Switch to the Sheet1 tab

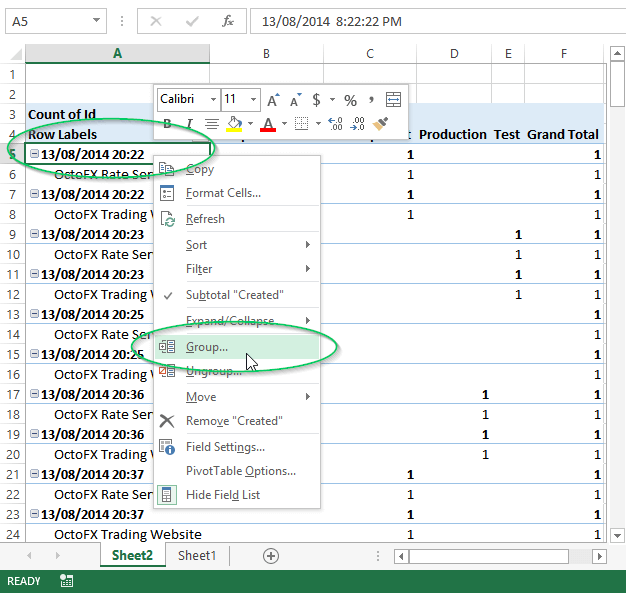tap(196, 555)
